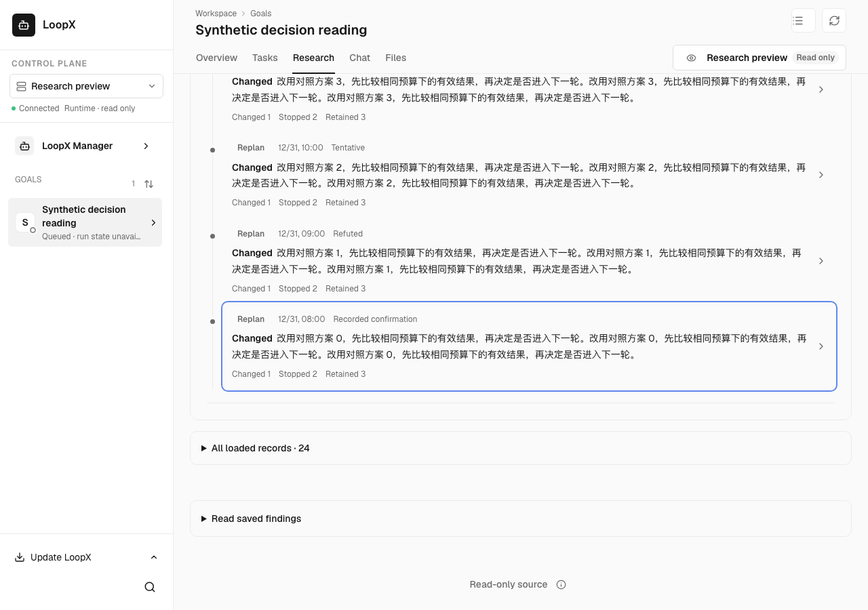Click the Update LoopX button
The width and height of the screenshot is (868, 610).
86,557
